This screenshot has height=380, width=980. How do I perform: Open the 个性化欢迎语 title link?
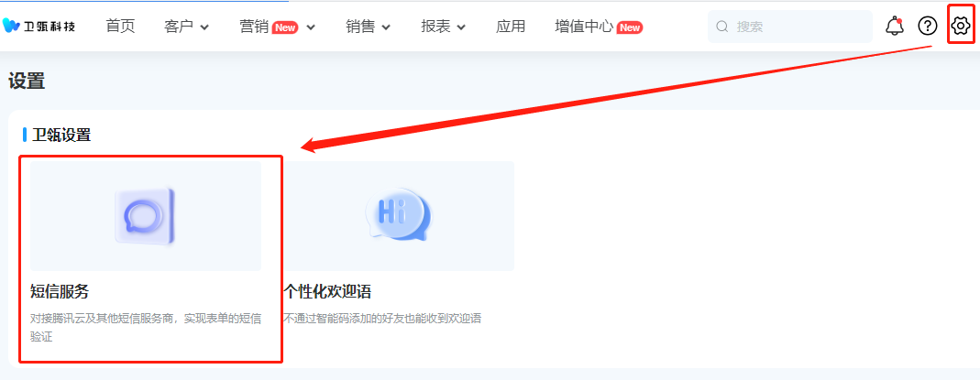point(328,291)
